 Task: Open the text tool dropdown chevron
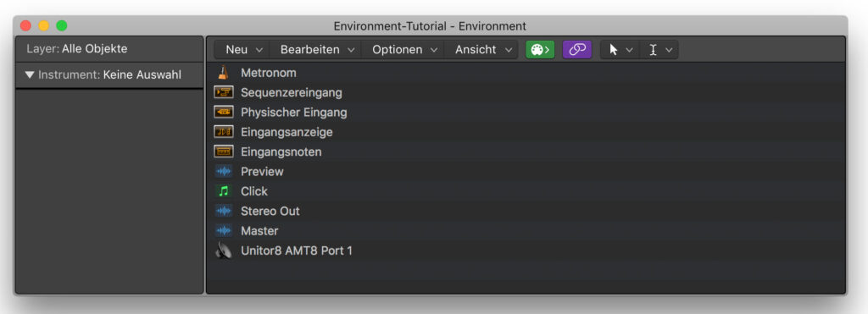click(669, 50)
